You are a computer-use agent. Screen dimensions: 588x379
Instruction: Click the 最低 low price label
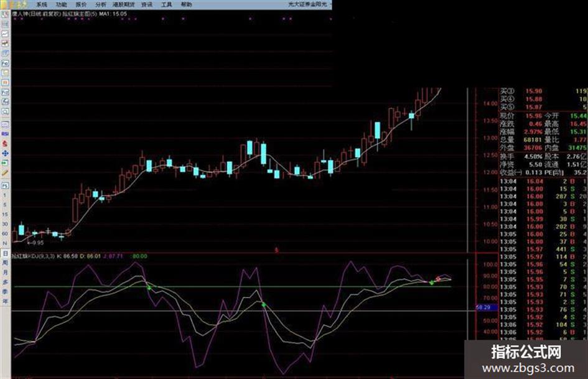(552, 132)
